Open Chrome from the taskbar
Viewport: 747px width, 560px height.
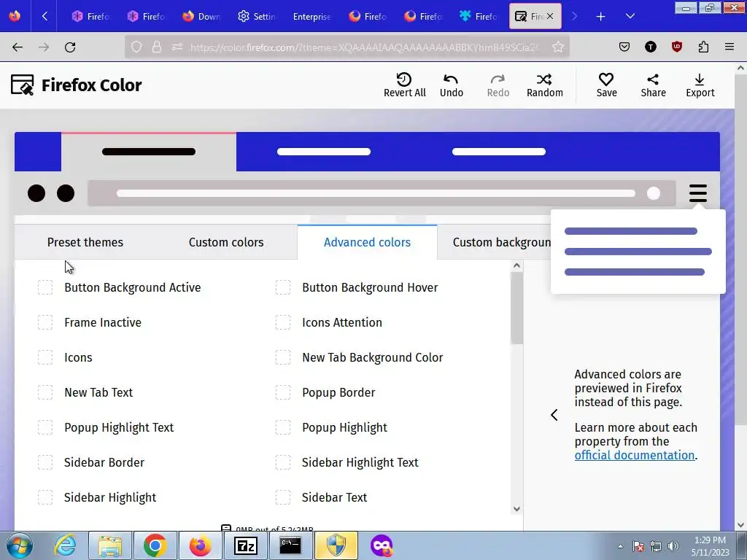click(155, 545)
